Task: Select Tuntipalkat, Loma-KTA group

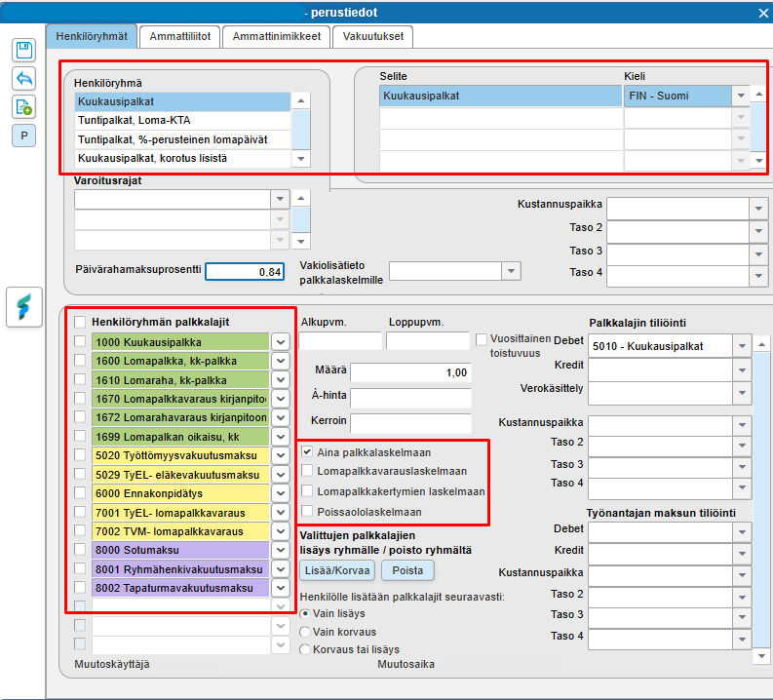Action: 182,120
